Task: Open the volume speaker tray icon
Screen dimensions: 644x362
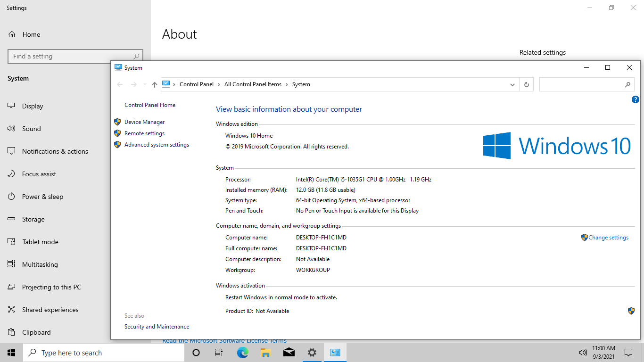Action: click(583, 353)
